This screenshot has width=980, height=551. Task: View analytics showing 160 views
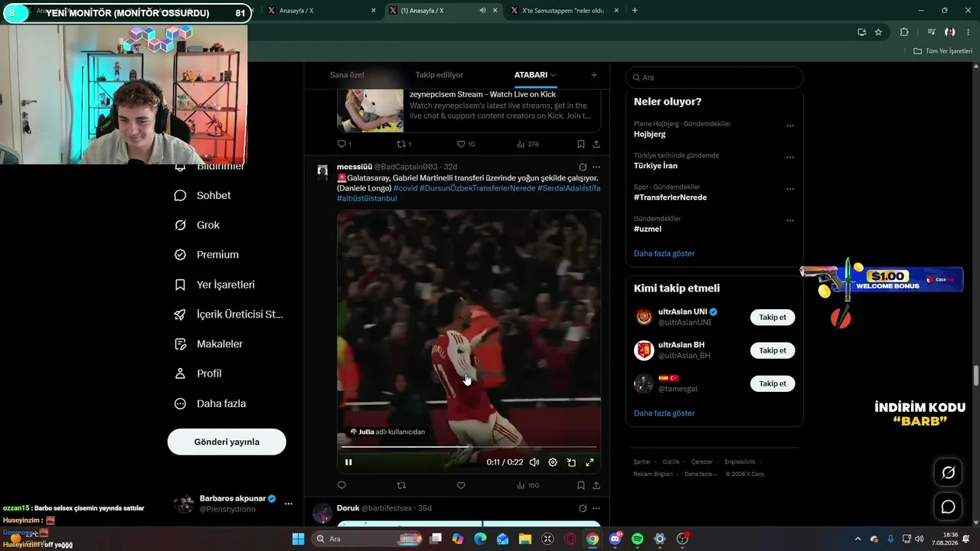tap(528, 485)
